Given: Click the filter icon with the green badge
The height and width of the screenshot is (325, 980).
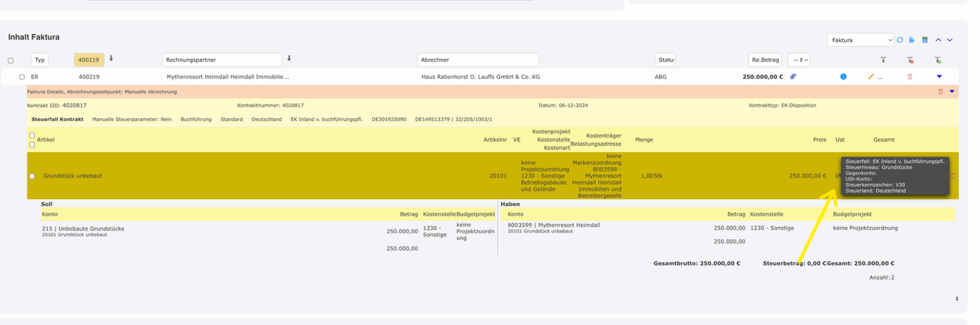Looking at the screenshot, I should pos(938,60).
